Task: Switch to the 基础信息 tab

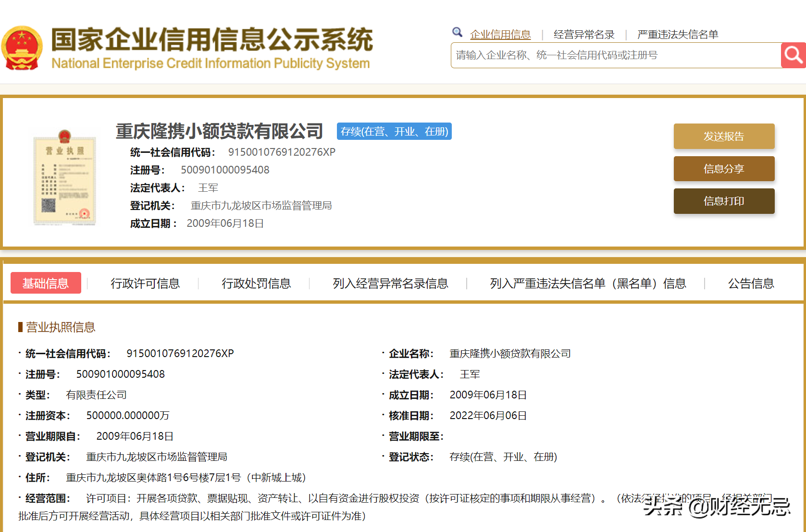Action: (46, 283)
